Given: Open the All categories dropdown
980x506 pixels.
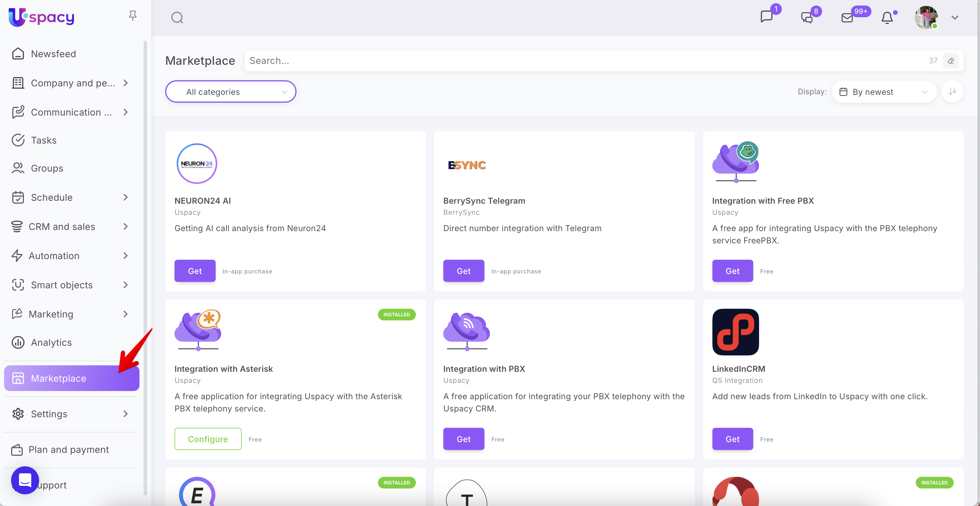Looking at the screenshot, I should pos(231,92).
